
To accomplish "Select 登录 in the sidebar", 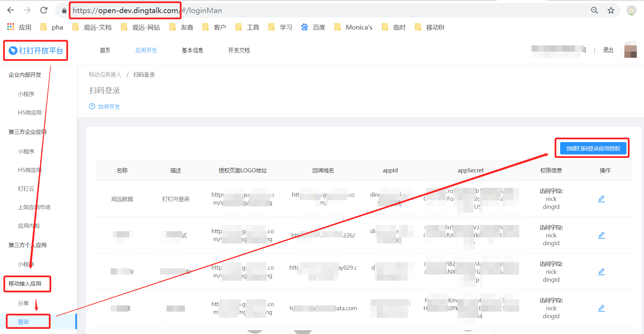I will pyautogui.click(x=23, y=322).
